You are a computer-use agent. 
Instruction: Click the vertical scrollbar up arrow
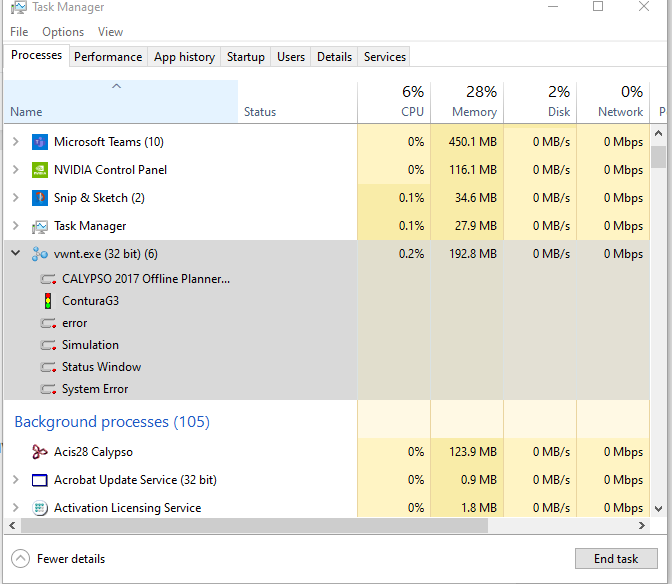659,134
